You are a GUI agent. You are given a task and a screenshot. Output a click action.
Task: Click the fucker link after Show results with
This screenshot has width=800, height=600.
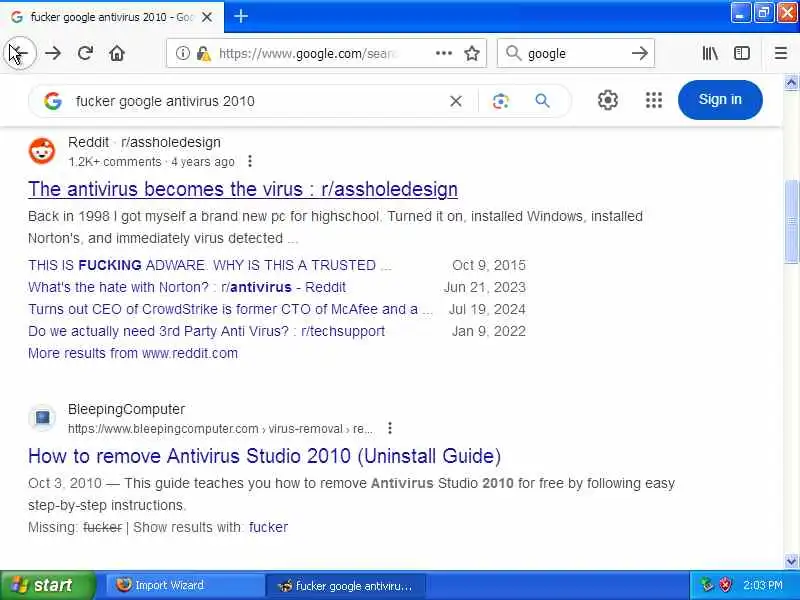pyautogui.click(x=268, y=527)
